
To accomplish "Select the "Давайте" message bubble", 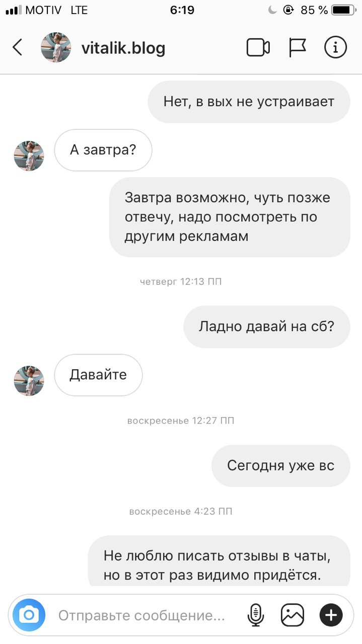I will click(x=98, y=375).
